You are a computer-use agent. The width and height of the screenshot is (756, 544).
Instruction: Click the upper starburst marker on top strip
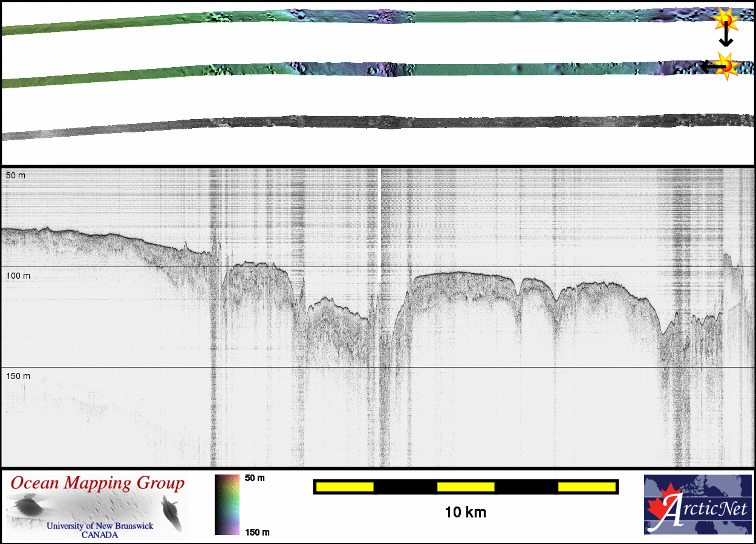click(x=726, y=22)
